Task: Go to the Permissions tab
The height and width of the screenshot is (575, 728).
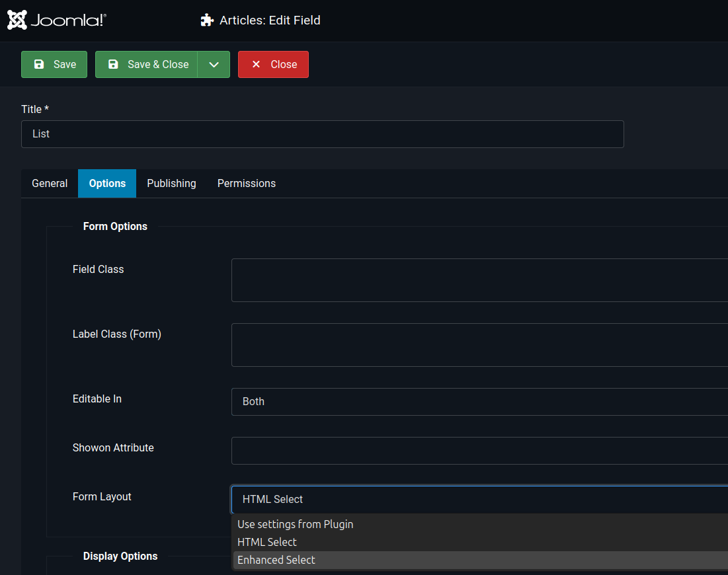Action: click(247, 183)
